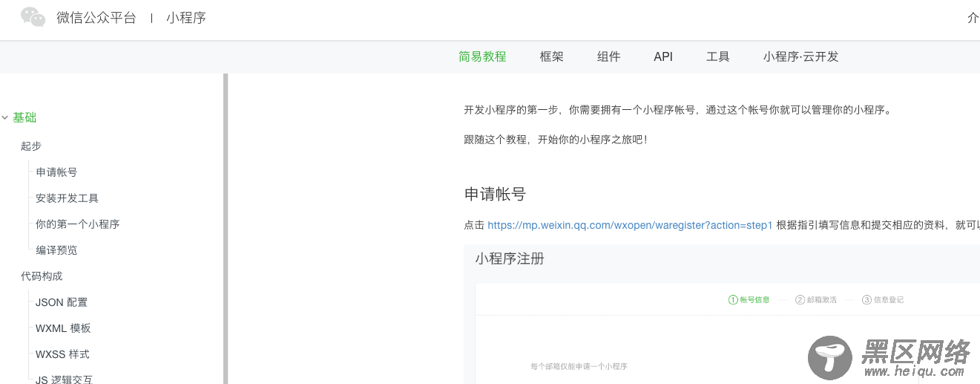Open 编译预览 in the sidebar
Image resolution: width=980 pixels, height=384 pixels.
point(56,250)
